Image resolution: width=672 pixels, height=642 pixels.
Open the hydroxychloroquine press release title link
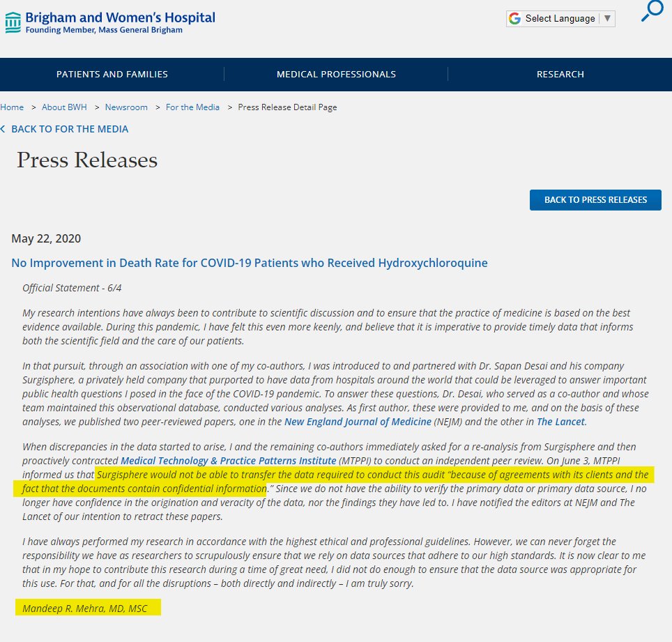250,263
